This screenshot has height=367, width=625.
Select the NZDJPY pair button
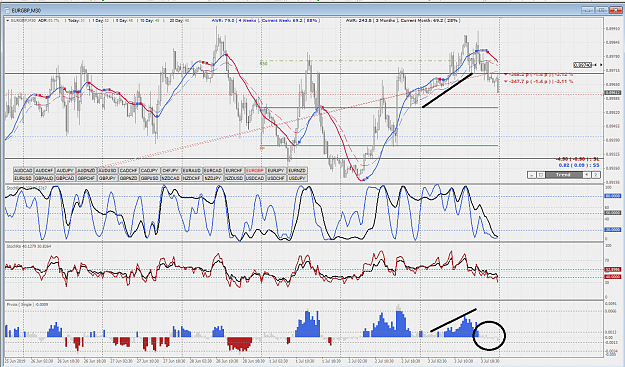213,178
